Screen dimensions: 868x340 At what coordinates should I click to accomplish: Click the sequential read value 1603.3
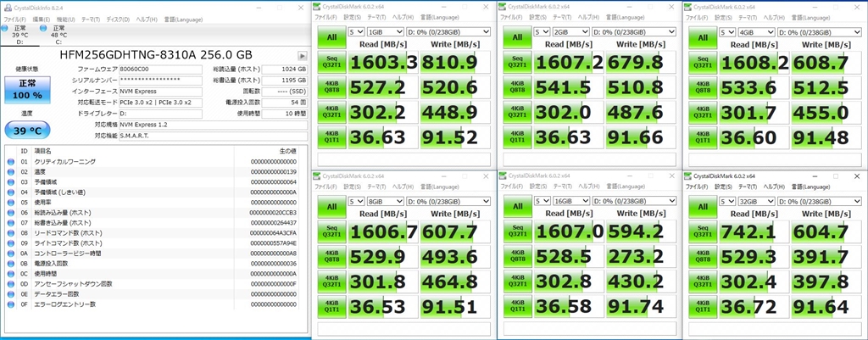(x=383, y=63)
